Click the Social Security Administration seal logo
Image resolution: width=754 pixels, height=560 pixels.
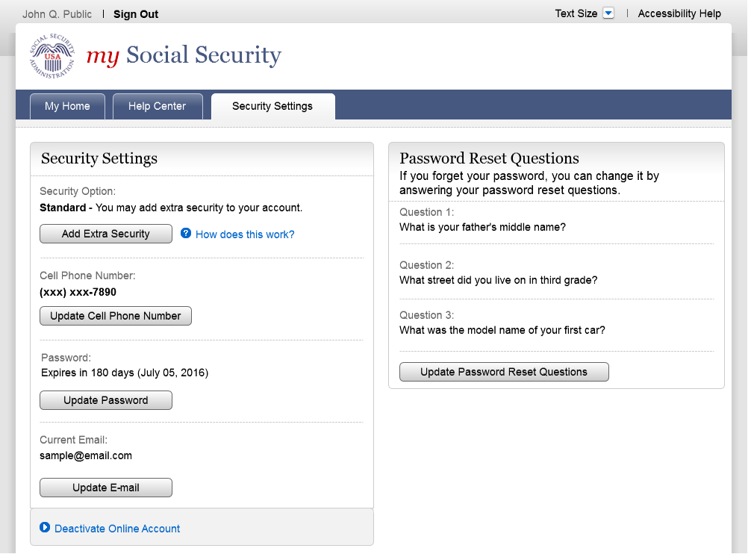52,56
